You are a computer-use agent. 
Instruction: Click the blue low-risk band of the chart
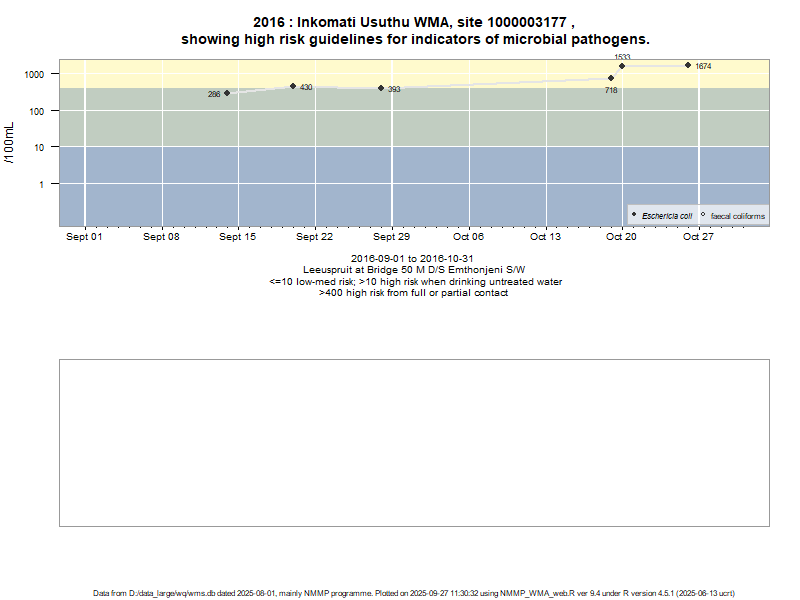coord(400,190)
